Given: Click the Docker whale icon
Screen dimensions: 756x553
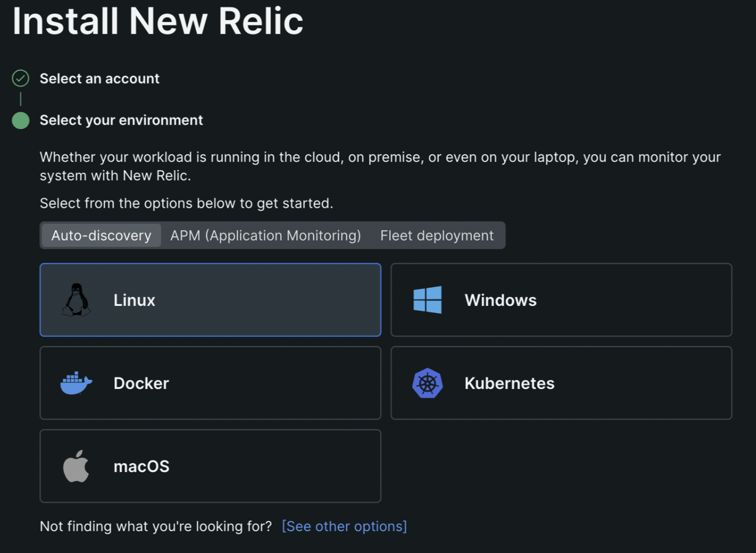Looking at the screenshot, I should pos(76,383).
